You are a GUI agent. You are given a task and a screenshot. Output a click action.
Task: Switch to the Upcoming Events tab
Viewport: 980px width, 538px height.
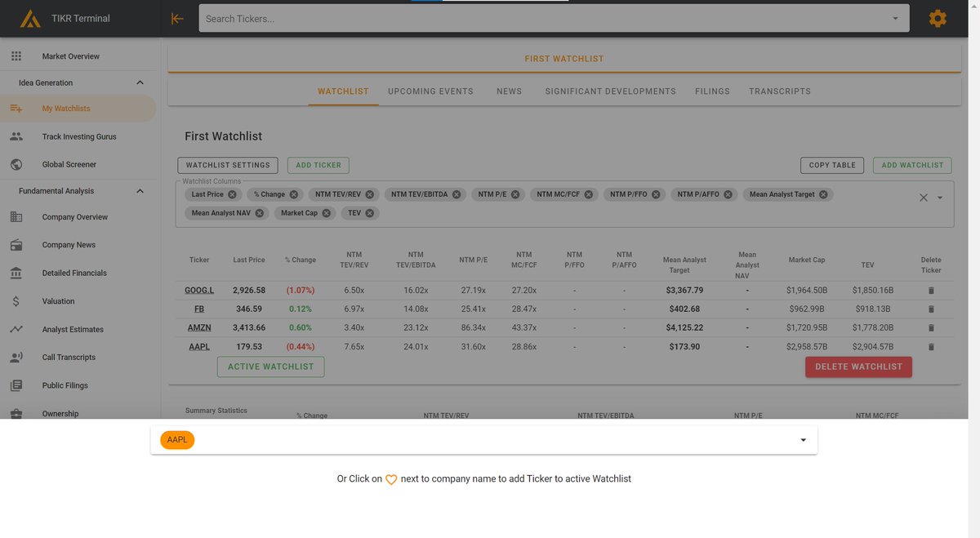point(430,91)
